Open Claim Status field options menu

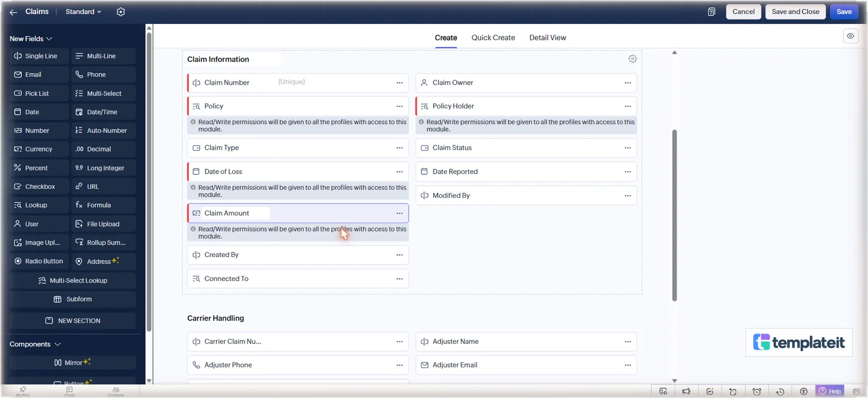tap(628, 148)
